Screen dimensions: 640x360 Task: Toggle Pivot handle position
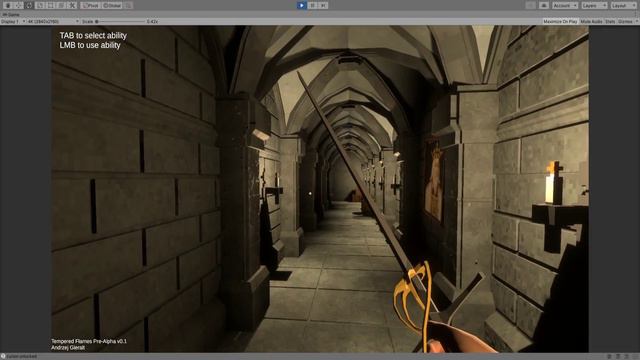pos(90,6)
